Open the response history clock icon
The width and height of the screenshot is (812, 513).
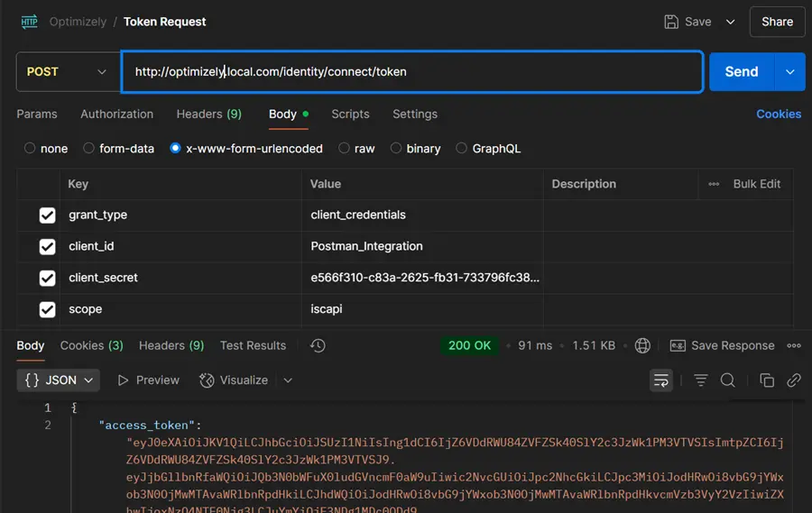318,346
